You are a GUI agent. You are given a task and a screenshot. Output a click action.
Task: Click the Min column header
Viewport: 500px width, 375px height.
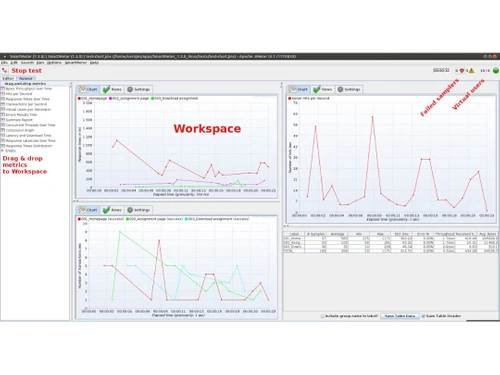[359, 234]
